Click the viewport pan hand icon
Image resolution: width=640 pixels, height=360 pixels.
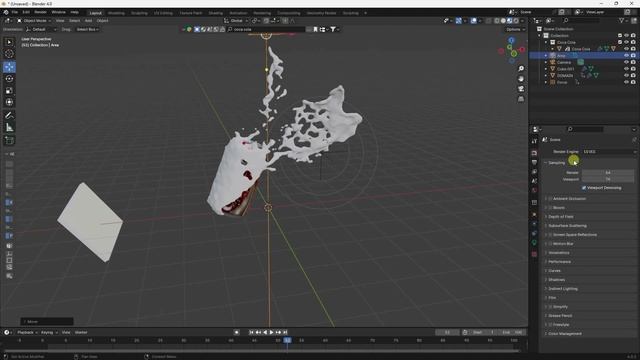coord(521,79)
